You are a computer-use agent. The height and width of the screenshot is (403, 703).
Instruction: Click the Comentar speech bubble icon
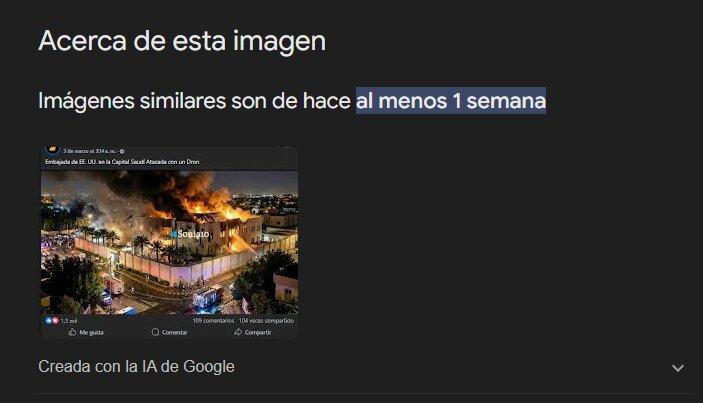tap(155, 332)
